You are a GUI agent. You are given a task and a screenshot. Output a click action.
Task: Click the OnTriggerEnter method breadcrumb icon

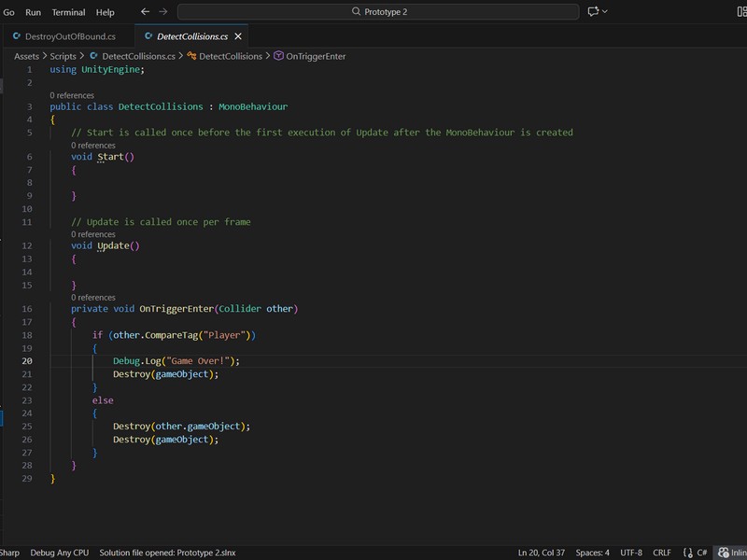click(278, 56)
